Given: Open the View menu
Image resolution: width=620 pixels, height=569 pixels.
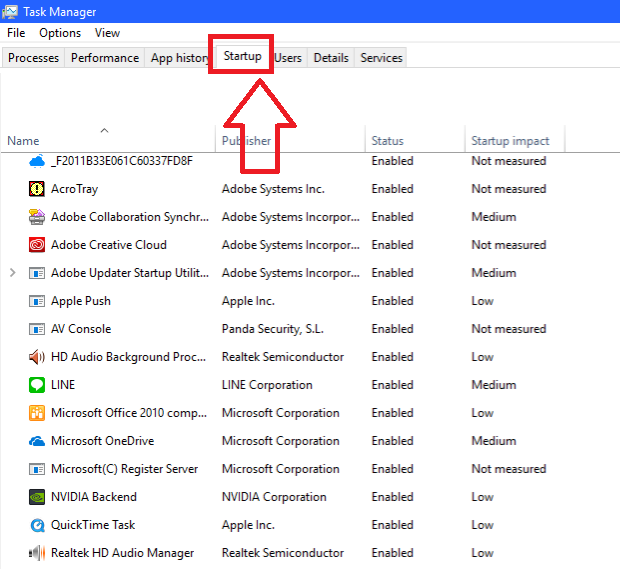Looking at the screenshot, I should (x=107, y=33).
